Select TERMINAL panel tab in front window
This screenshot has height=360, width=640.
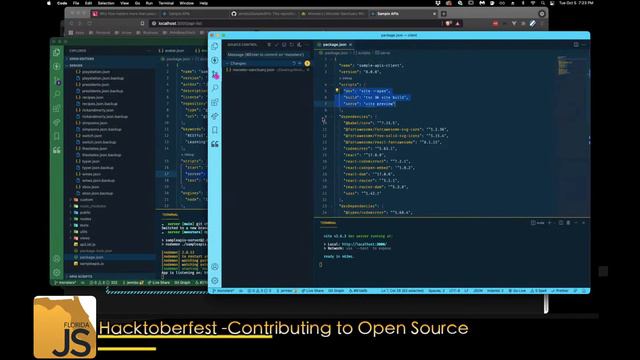[328, 223]
